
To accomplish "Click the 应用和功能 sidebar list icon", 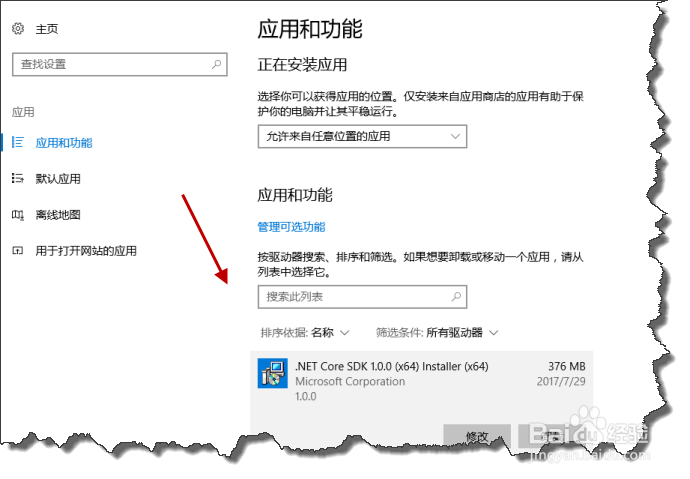I will (x=18, y=142).
